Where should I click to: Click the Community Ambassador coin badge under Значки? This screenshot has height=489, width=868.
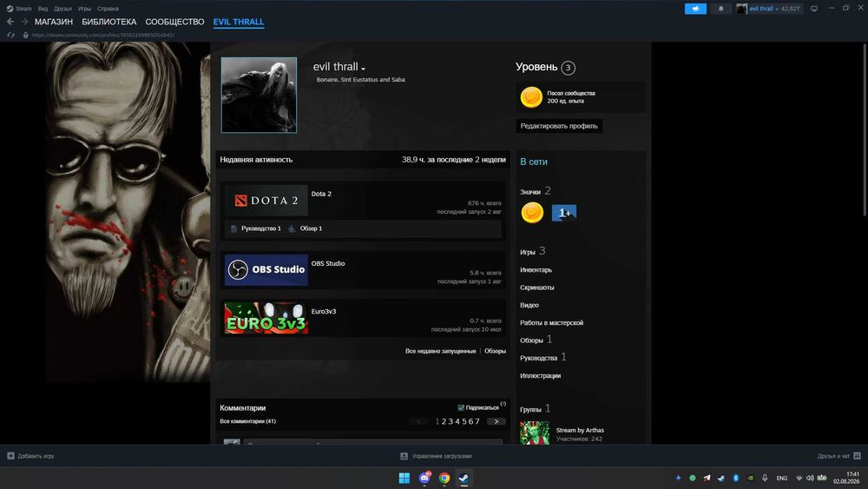coord(532,213)
